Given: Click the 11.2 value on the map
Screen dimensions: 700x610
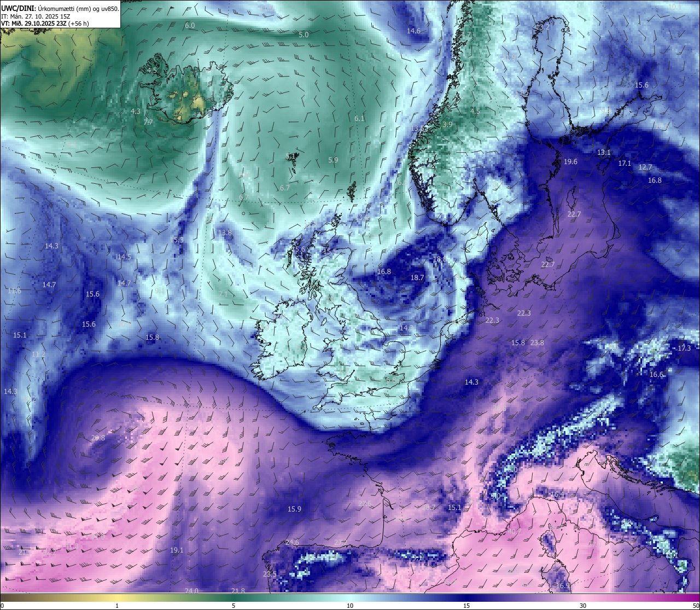Looking at the screenshot, I should pos(38,354).
